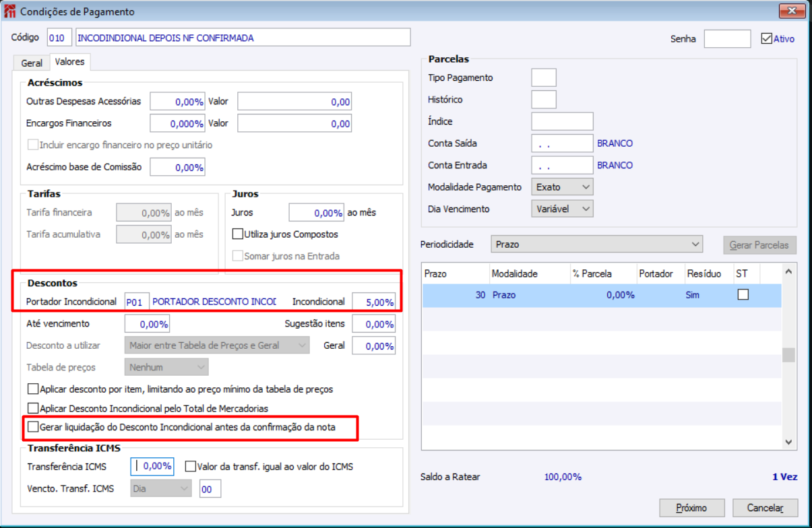Click the Incondicional discount percentage field

pos(374,302)
